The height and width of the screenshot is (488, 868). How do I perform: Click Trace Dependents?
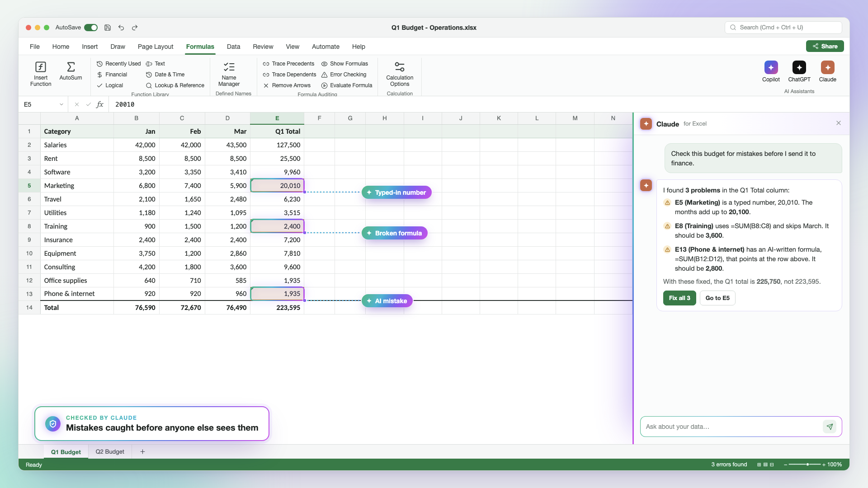click(x=289, y=75)
